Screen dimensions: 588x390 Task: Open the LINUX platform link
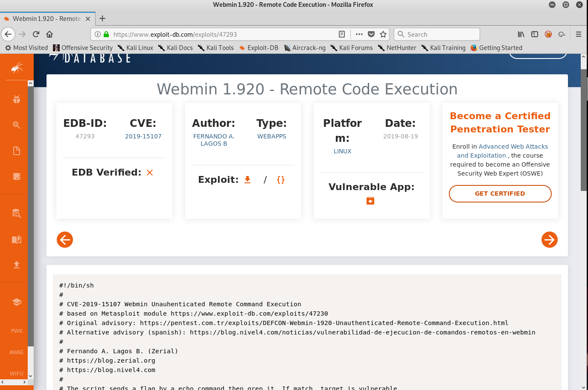click(x=343, y=151)
